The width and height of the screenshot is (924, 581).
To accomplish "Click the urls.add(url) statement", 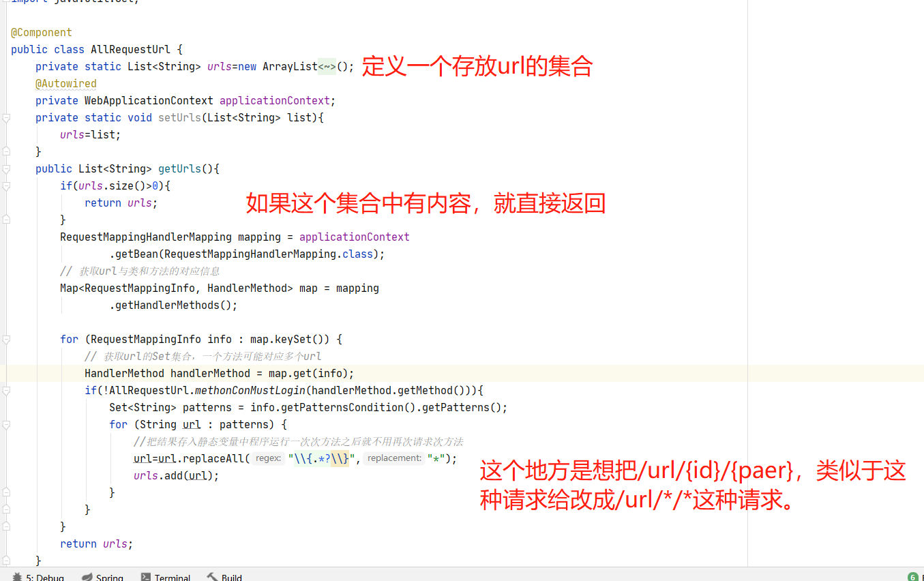I will tap(177, 476).
